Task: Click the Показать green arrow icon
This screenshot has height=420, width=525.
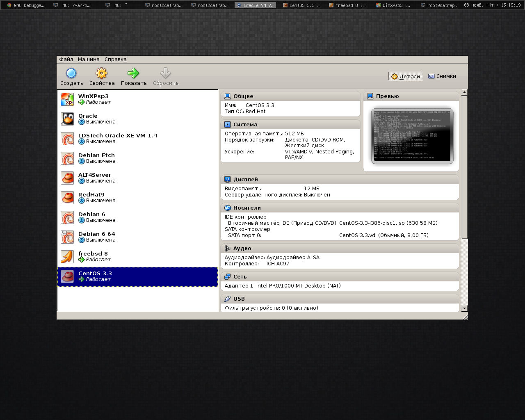Action: 133,74
